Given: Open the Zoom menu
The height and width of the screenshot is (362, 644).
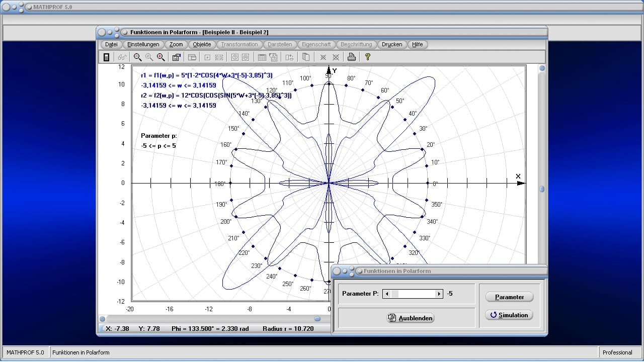Looking at the screenshot, I should [176, 44].
